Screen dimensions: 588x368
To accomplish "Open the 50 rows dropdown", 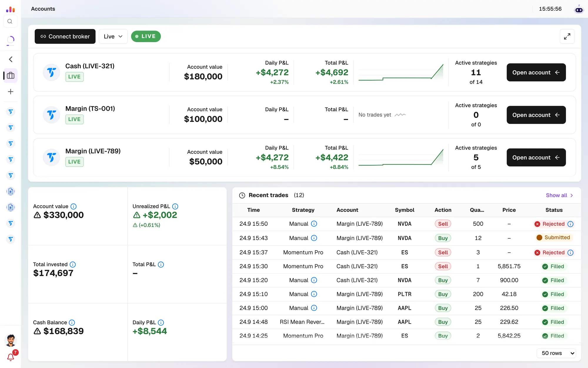I will click(557, 353).
